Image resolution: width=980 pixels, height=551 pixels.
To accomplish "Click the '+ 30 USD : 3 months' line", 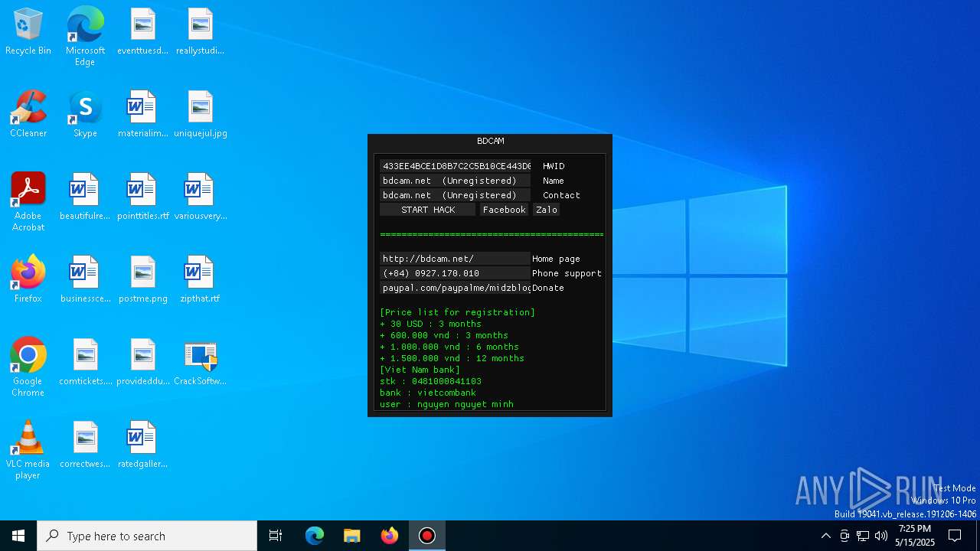I will click(x=430, y=324).
